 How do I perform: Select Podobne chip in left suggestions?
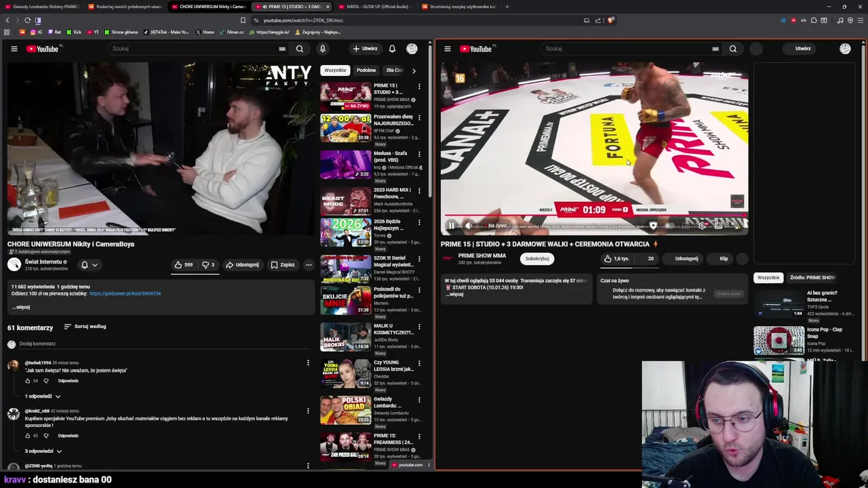coord(366,70)
